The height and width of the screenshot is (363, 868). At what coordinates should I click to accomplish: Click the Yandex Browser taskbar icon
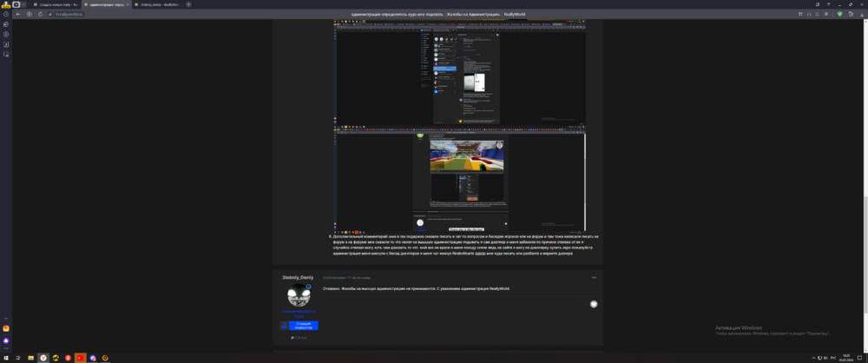pyautogui.click(x=43, y=358)
